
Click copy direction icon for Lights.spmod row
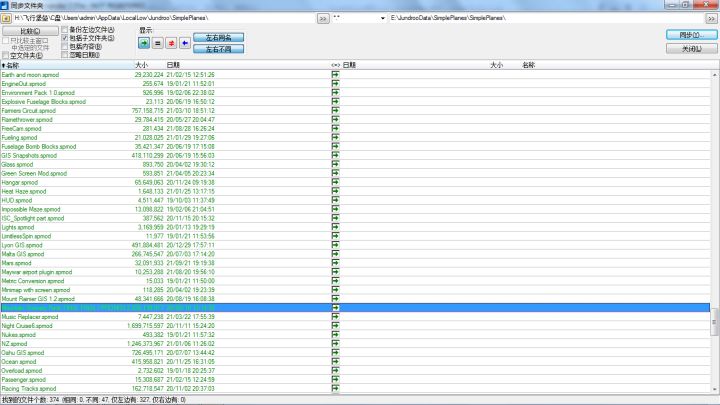tap(335, 227)
